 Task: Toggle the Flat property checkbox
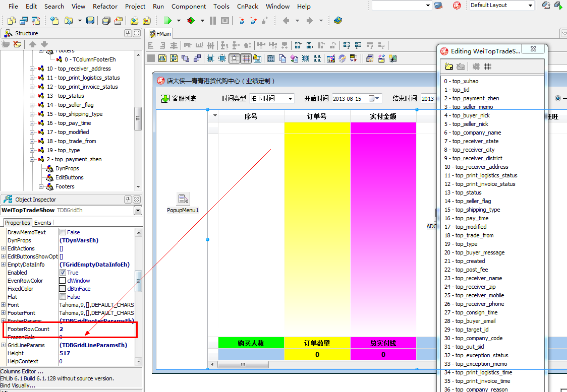pos(63,297)
